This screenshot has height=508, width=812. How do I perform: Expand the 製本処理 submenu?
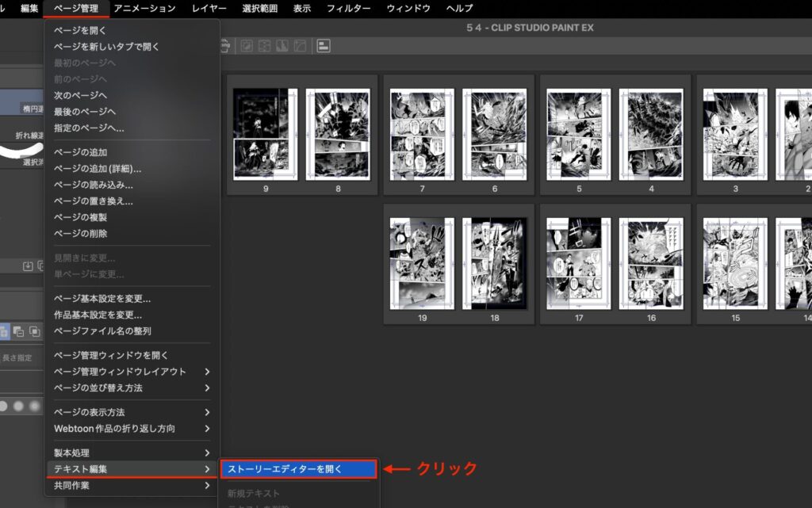pyautogui.click(x=131, y=453)
